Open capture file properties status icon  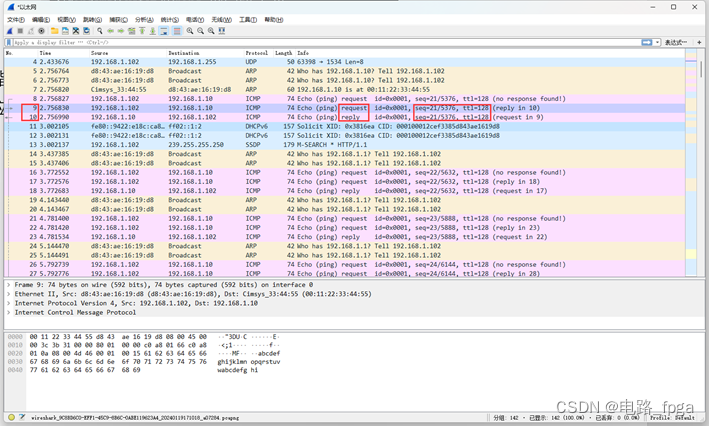point(22,417)
